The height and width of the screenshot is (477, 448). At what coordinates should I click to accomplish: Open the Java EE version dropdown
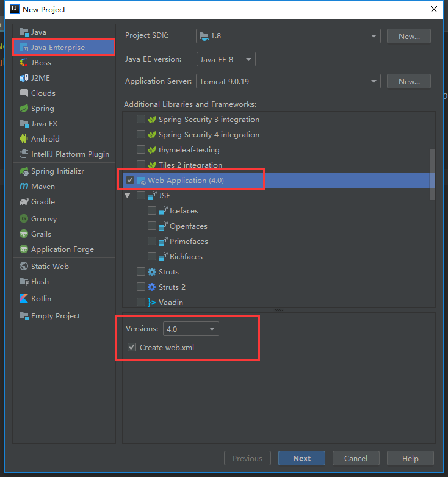pyautogui.click(x=226, y=59)
